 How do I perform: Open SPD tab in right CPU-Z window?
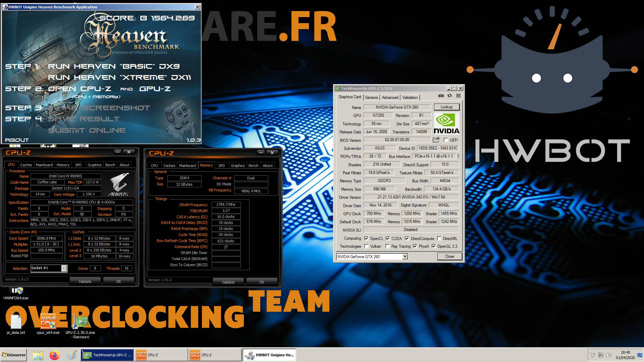pos(221,166)
